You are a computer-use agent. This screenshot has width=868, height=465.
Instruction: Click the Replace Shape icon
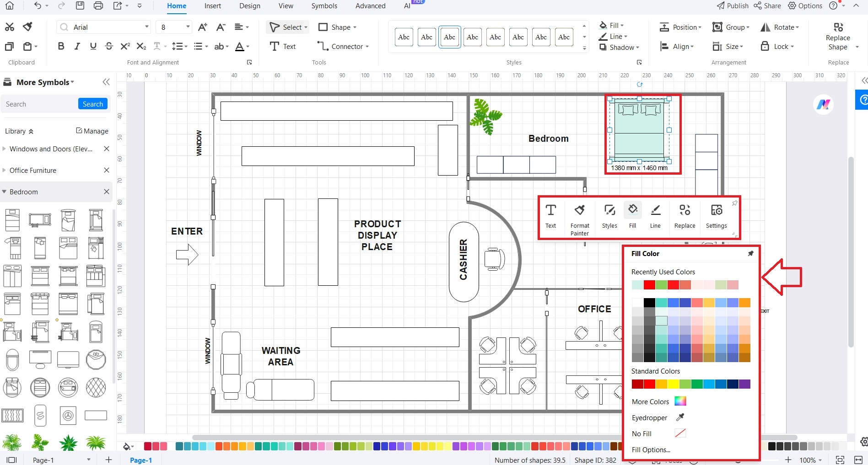[x=838, y=27]
